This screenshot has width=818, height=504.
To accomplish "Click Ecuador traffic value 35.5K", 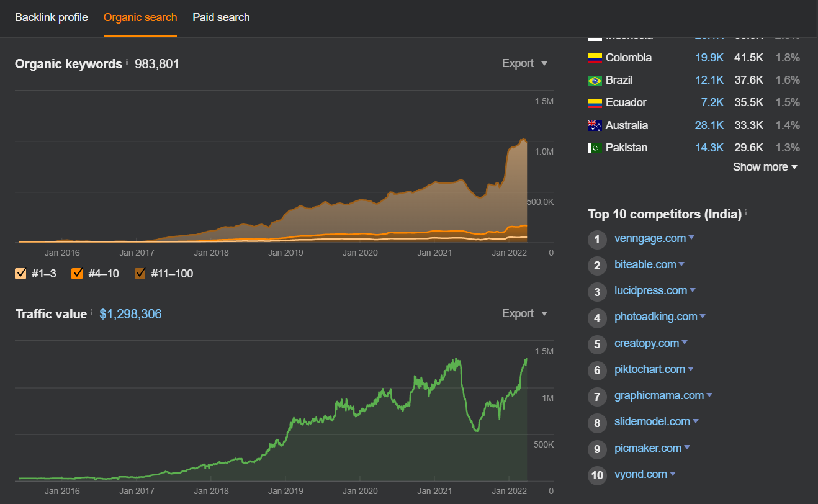I will (x=748, y=102).
